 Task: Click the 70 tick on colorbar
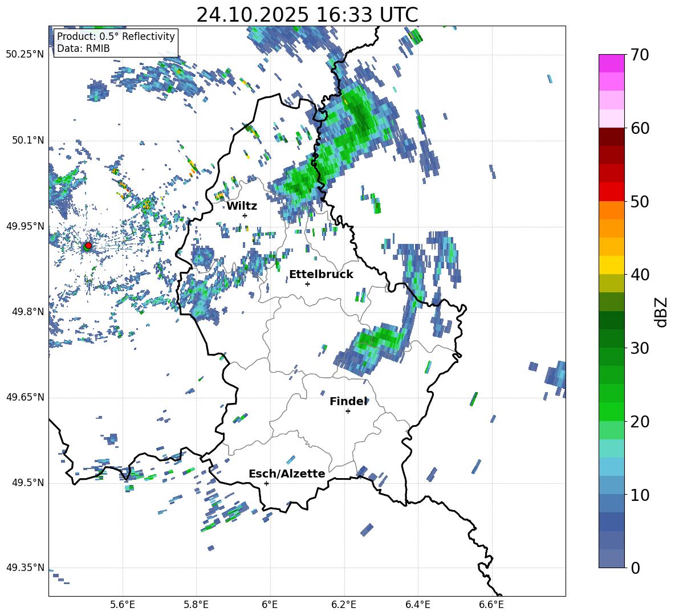tap(640, 55)
